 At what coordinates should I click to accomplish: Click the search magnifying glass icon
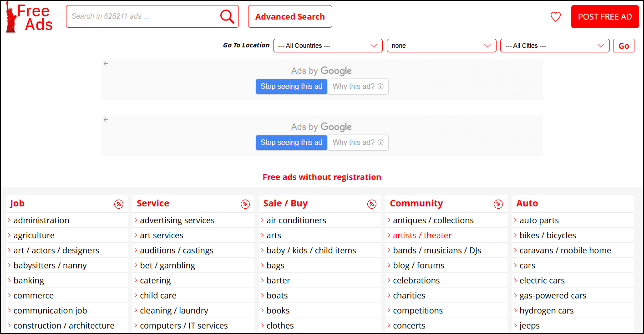click(x=227, y=16)
